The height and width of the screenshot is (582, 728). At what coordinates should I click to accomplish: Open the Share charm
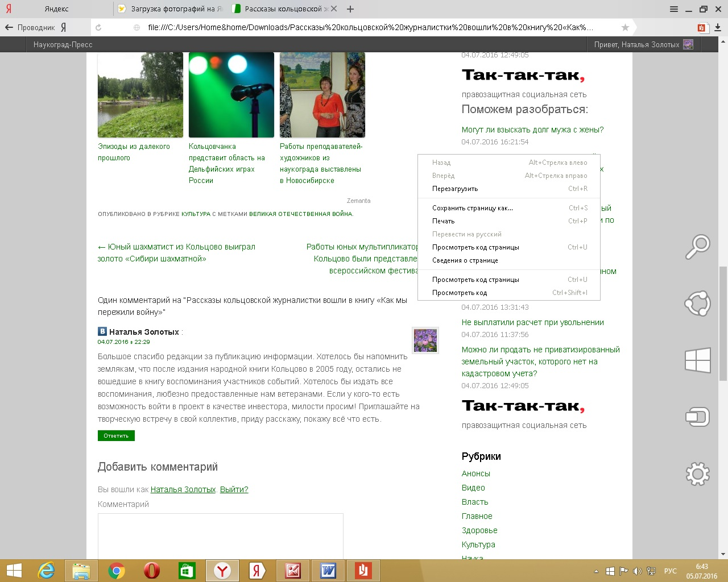coord(697,304)
